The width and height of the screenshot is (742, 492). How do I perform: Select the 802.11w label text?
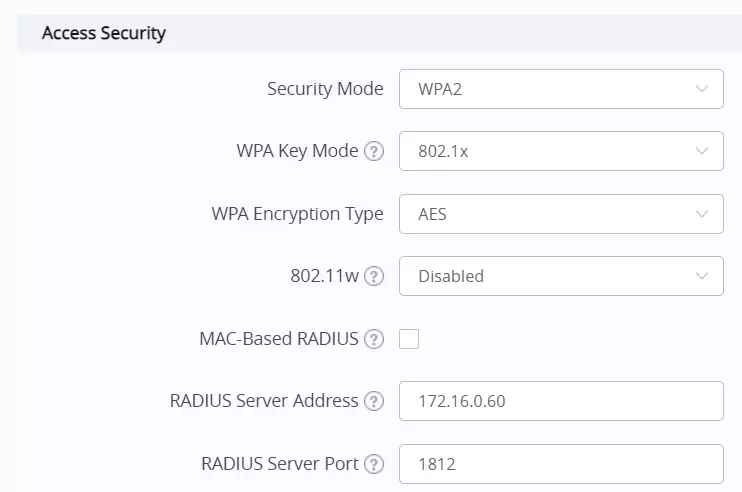(324, 276)
